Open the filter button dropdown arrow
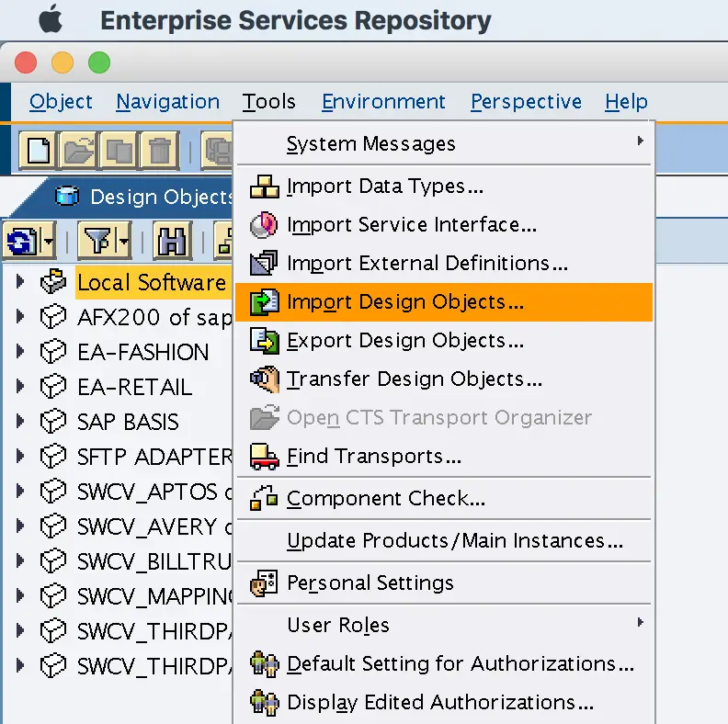Image resolution: width=728 pixels, height=724 pixels. 124,241
